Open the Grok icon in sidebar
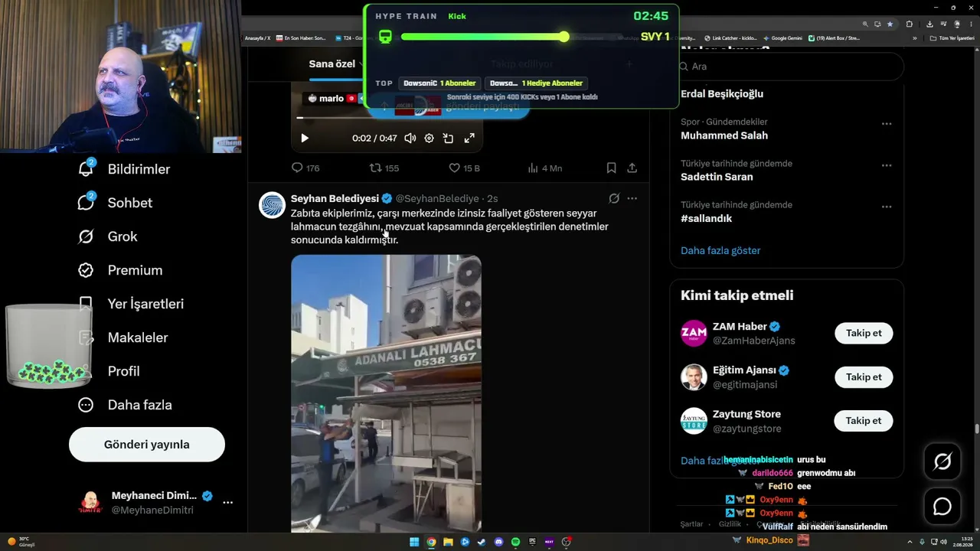 [x=86, y=236]
